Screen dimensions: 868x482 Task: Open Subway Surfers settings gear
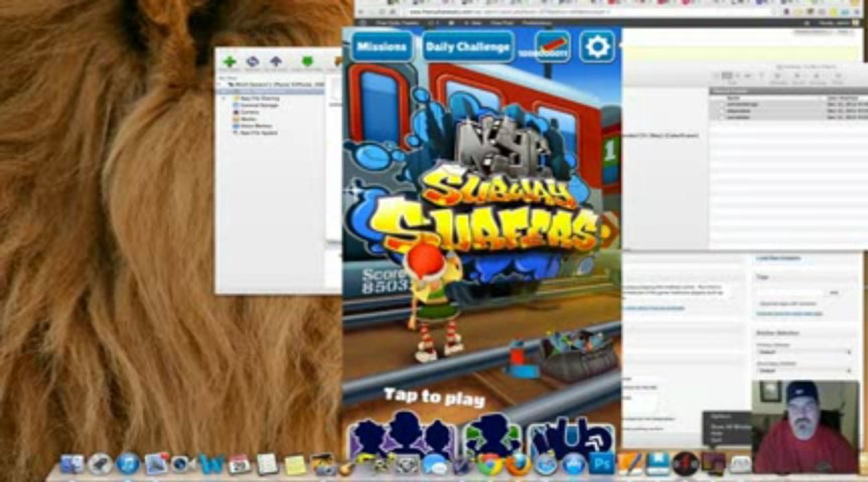tap(597, 47)
